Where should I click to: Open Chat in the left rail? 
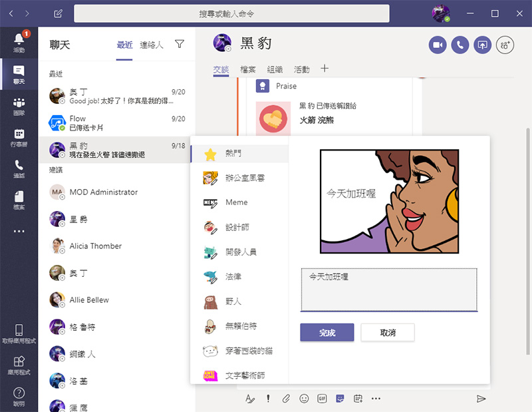[x=19, y=75]
